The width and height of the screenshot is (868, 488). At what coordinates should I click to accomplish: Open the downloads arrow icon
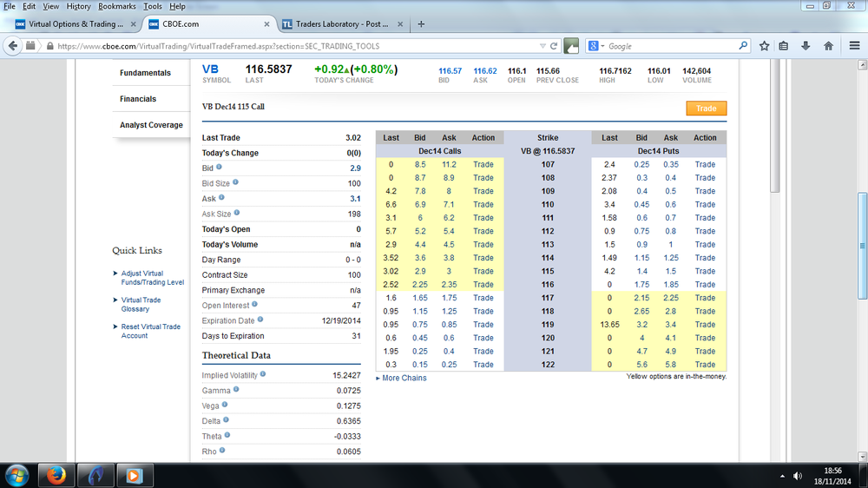coord(806,46)
